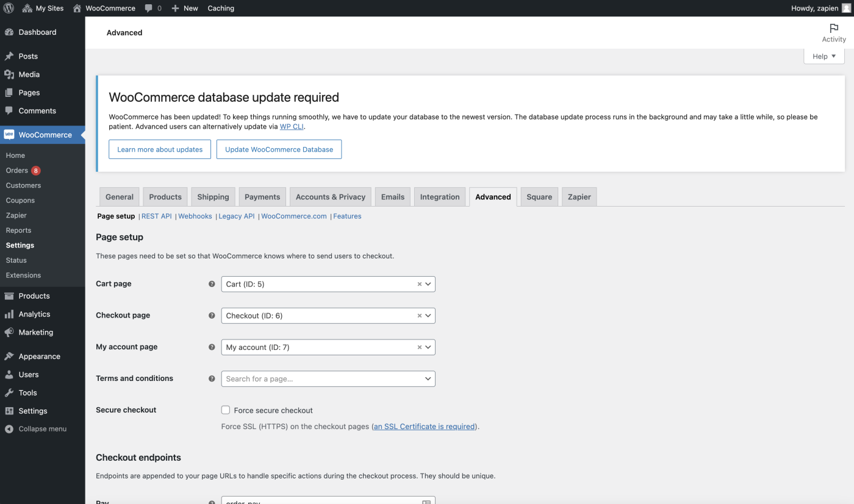Open Reports in WooCommerce submenu

click(x=18, y=230)
